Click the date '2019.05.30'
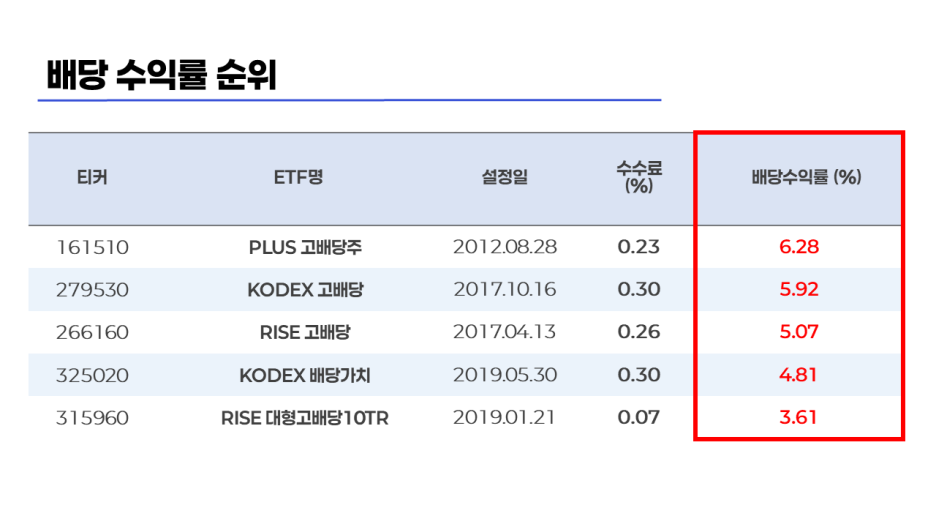Viewport: 936px width, 527px height. [x=505, y=375]
